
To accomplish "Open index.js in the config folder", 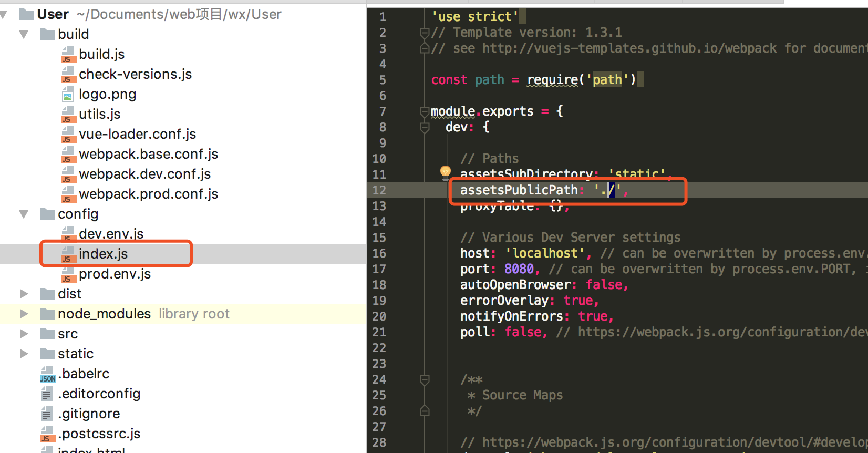I will click(x=103, y=254).
